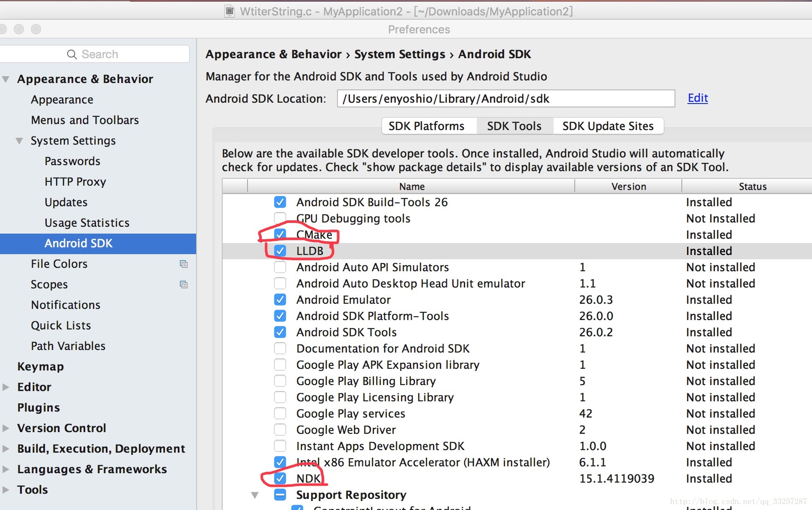Uncheck Android SDK Platform-Tools checkbox
812x510 pixels.
click(x=280, y=316)
